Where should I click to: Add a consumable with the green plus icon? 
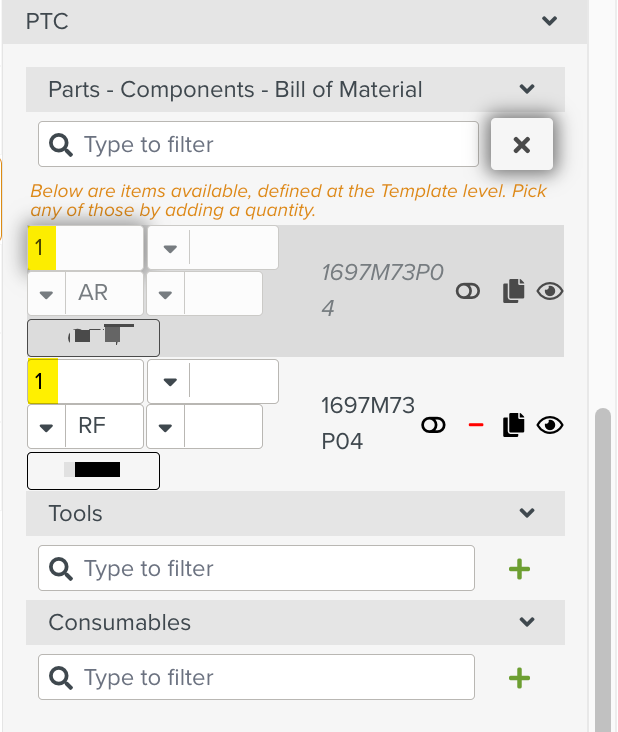(x=519, y=678)
